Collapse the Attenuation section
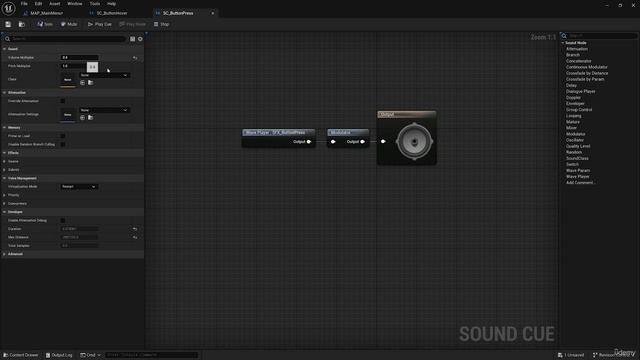 pos(4,93)
